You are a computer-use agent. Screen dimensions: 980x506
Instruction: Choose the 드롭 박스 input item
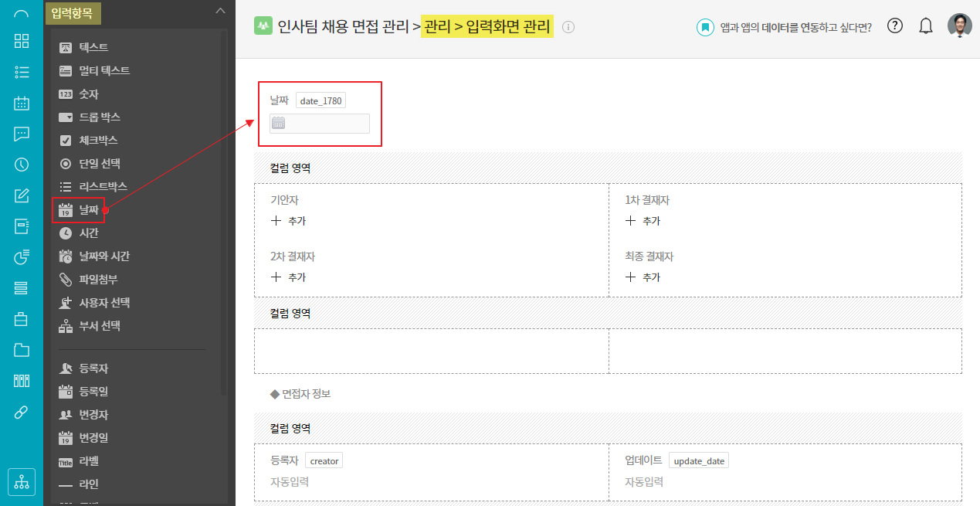[x=99, y=117]
